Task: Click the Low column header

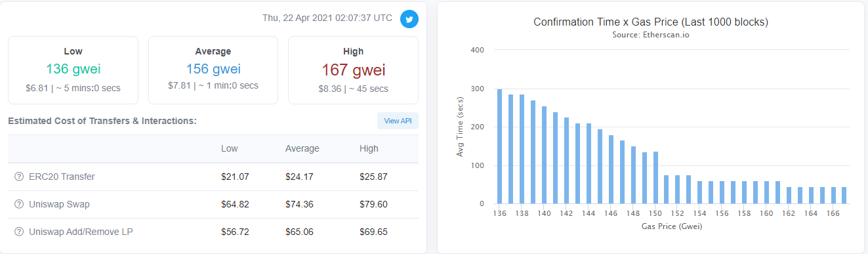Action: tap(230, 148)
